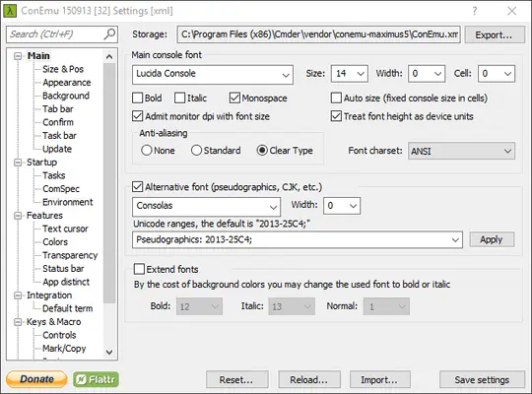Click the search magnifier icon
This screenshot has height=394, width=532.
[109, 33]
